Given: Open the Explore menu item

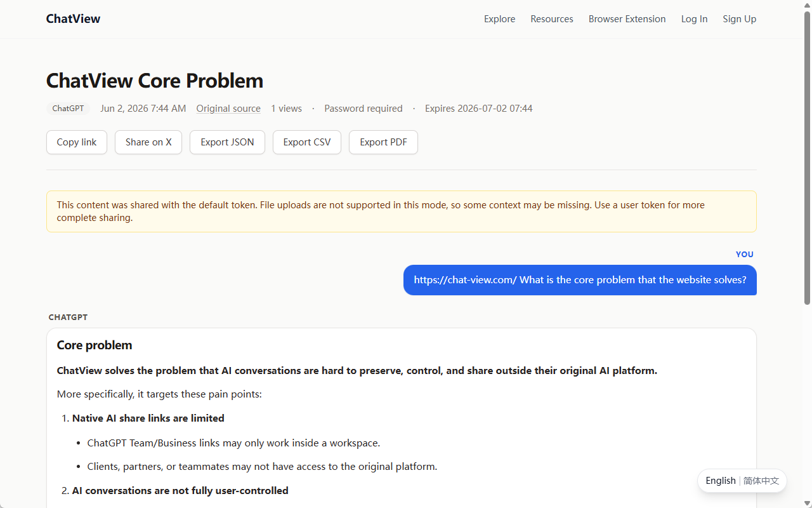Looking at the screenshot, I should tap(499, 19).
